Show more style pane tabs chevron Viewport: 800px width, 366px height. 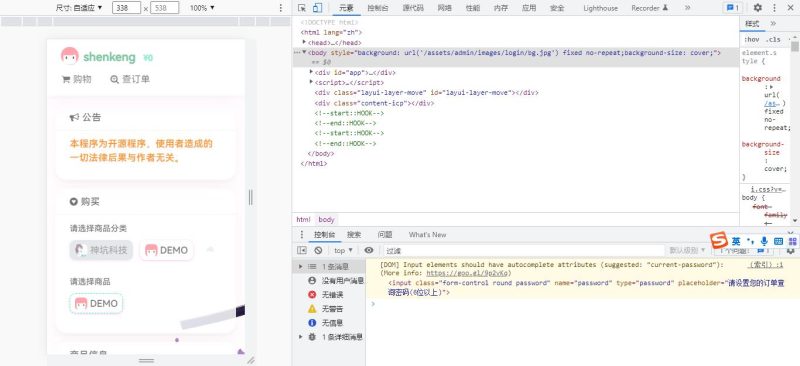[773, 24]
